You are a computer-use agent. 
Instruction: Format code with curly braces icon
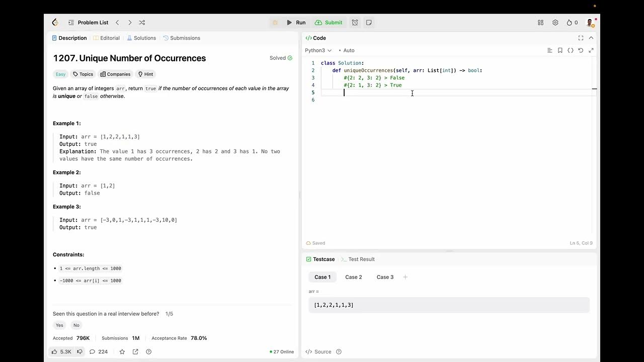click(x=570, y=50)
